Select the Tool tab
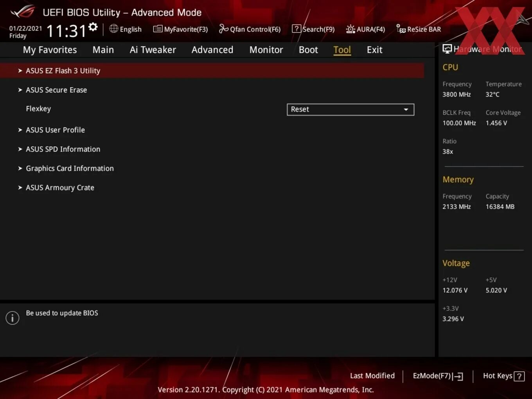Viewport: 532px width, 399px height. coord(342,50)
